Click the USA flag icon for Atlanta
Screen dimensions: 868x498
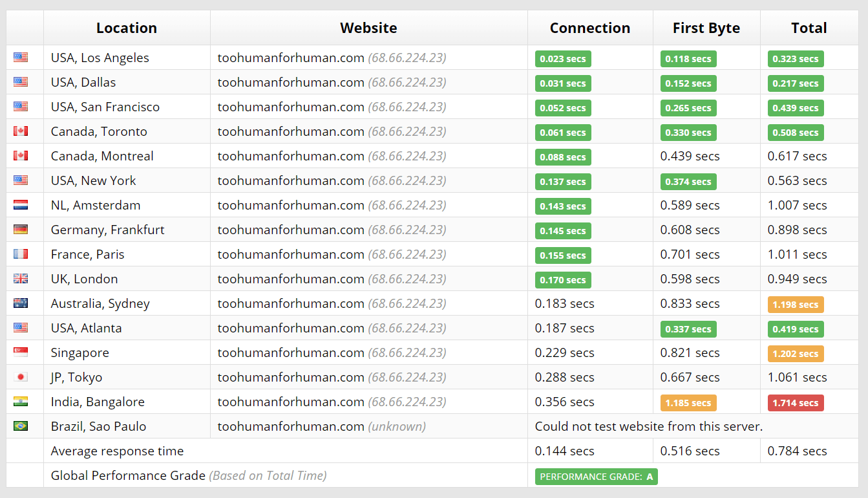point(21,328)
